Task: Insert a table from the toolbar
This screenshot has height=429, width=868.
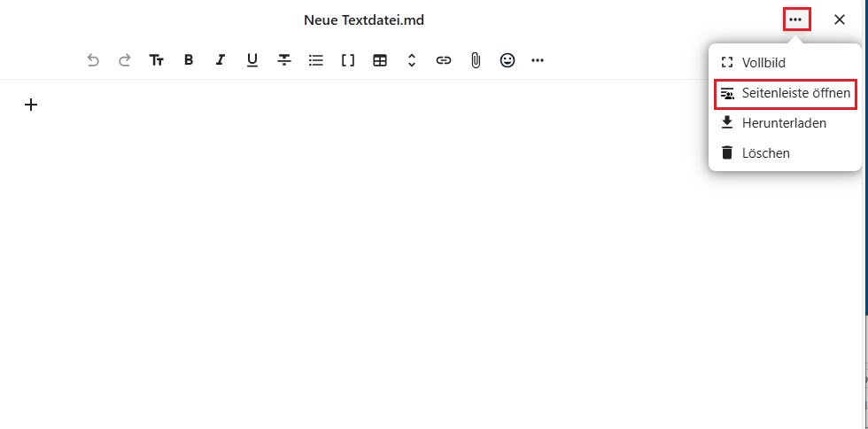Action: pos(380,60)
